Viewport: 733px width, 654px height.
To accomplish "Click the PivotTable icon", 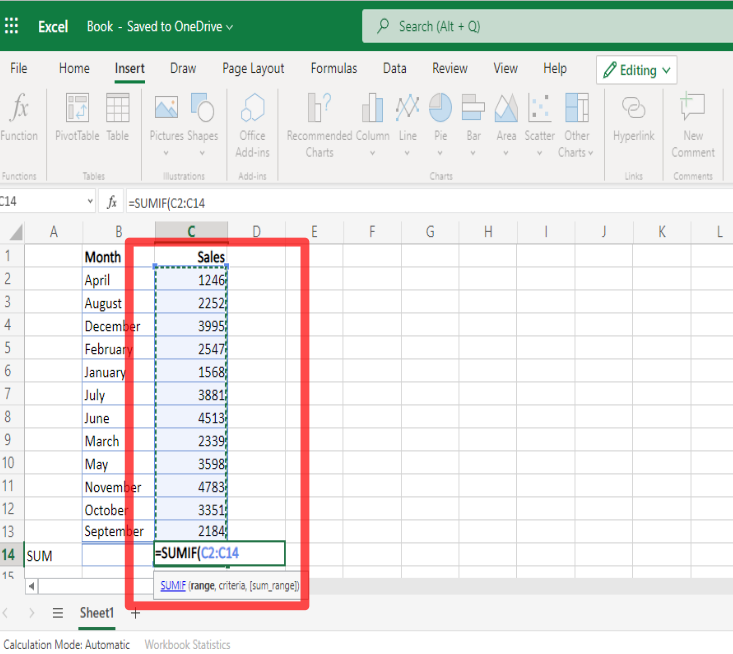I will [77, 109].
